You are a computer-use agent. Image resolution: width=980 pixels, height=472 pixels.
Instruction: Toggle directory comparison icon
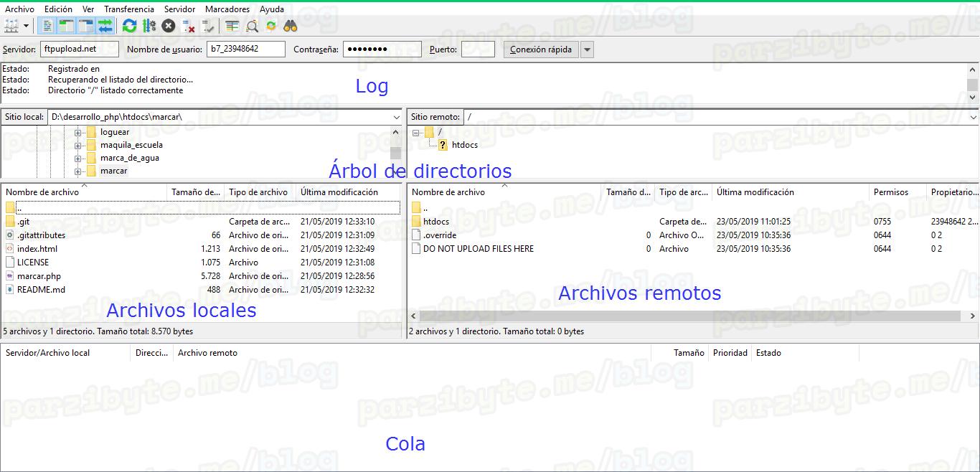[252, 26]
